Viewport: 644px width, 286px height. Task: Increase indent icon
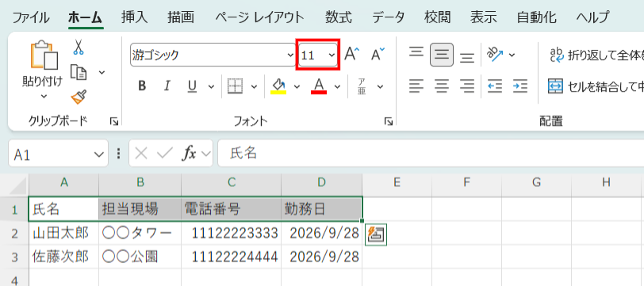click(520, 86)
